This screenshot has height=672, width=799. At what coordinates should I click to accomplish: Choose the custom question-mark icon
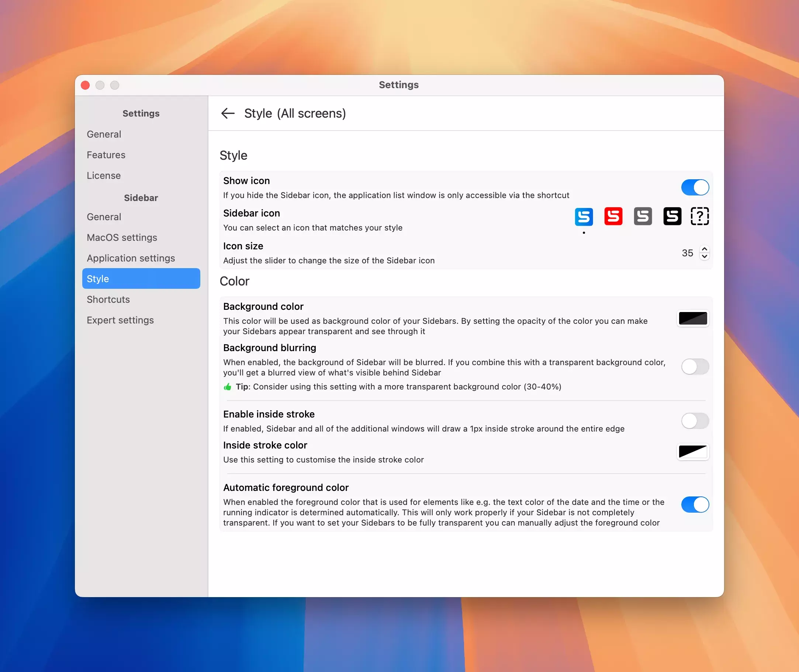tap(699, 217)
